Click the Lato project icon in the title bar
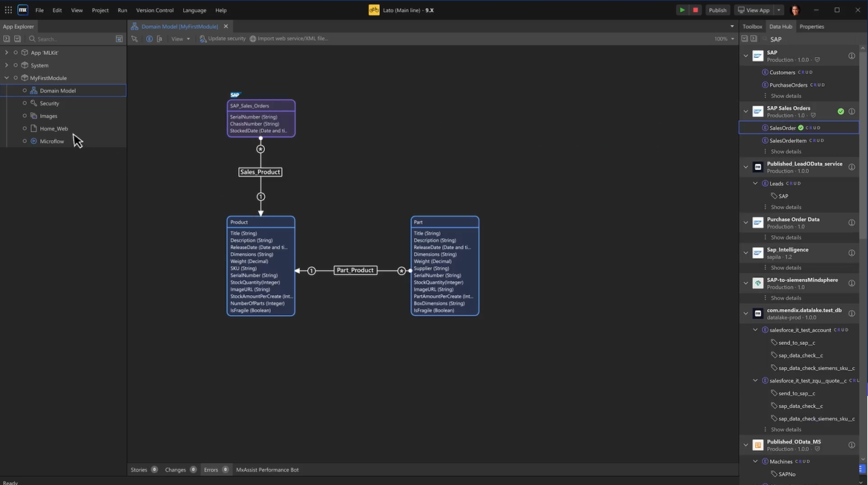This screenshot has height=485, width=868. click(x=374, y=10)
